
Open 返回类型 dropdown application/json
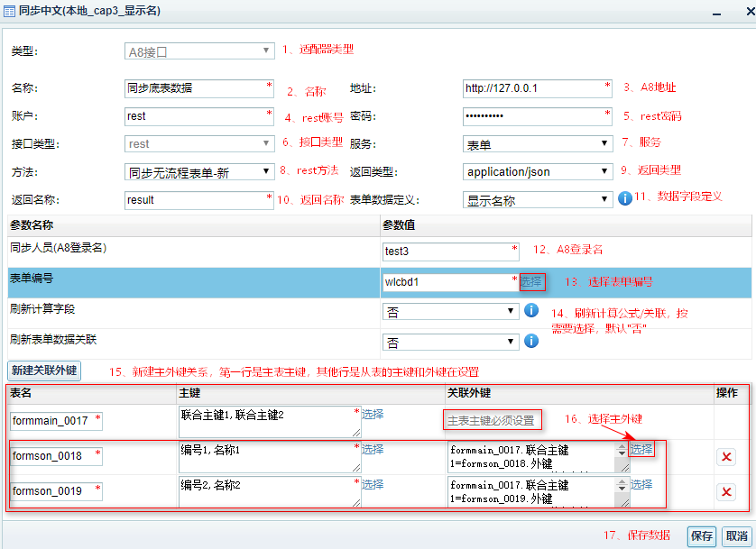click(539, 171)
